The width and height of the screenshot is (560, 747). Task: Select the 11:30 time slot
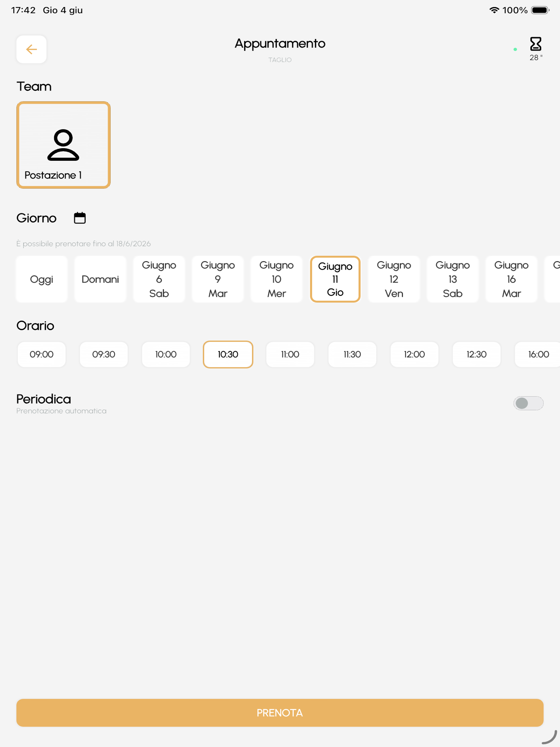pyautogui.click(x=352, y=354)
